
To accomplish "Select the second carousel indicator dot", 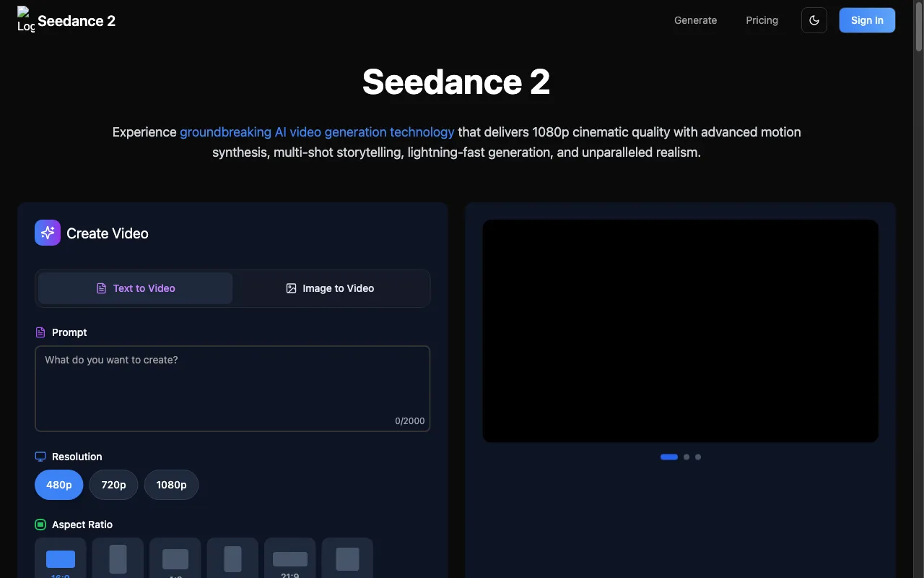I will tap(687, 457).
